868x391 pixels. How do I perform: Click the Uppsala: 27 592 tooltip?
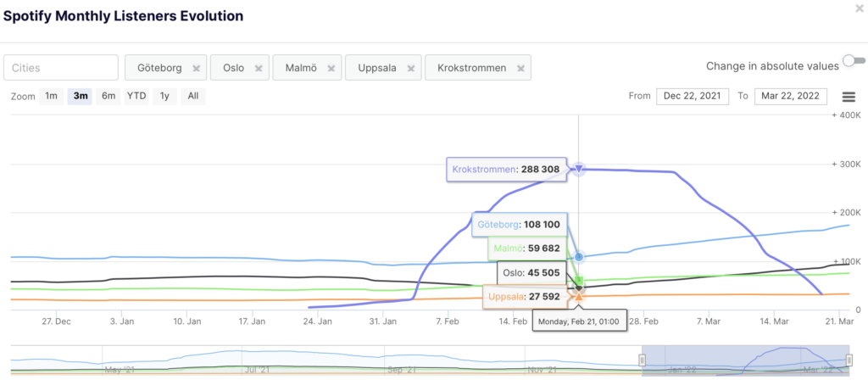pos(525,297)
